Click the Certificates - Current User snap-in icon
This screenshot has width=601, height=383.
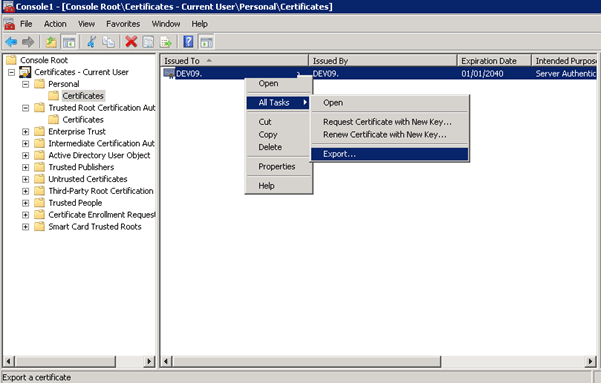point(25,72)
